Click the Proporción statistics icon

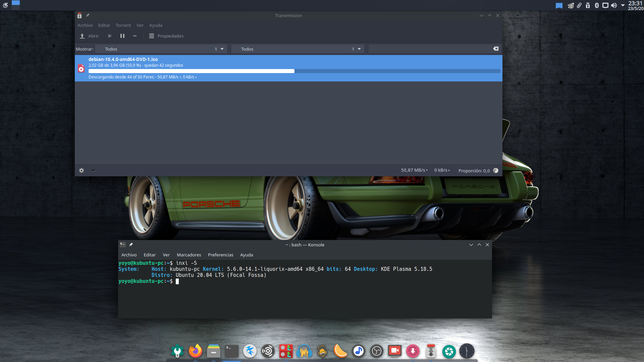[496, 171]
